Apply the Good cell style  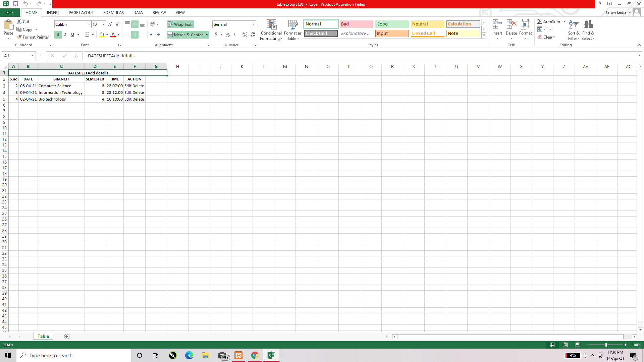point(392,24)
